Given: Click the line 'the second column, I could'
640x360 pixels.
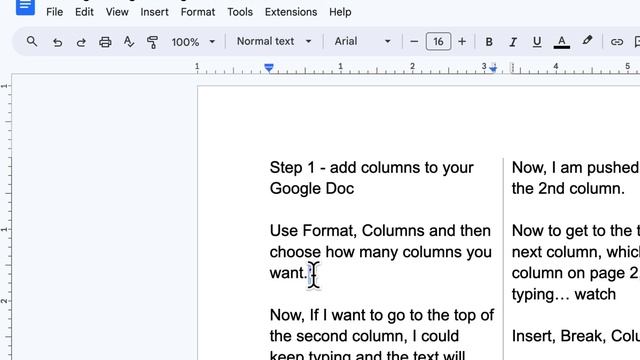Looking at the screenshot, I should 364,336.
